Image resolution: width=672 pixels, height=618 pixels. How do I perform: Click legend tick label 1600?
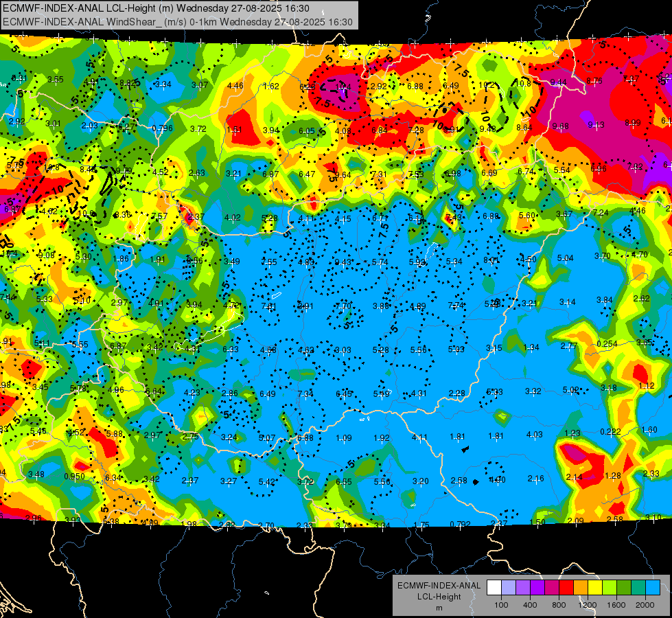tap(616, 605)
